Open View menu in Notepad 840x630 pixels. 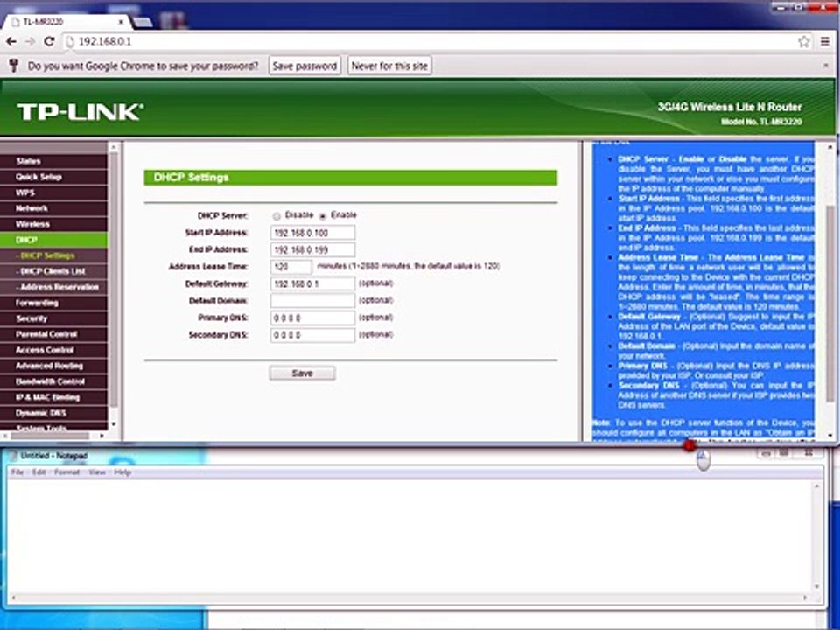click(x=97, y=472)
